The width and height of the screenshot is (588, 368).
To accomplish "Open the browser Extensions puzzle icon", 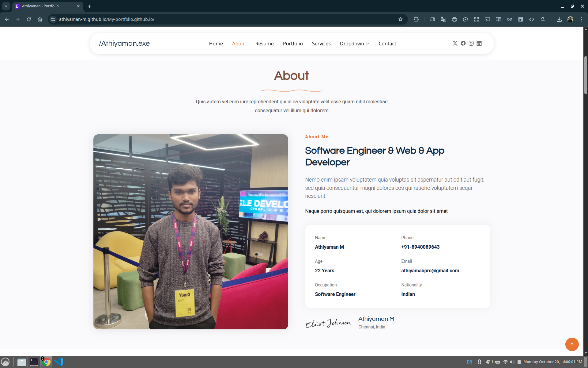I will (416, 19).
